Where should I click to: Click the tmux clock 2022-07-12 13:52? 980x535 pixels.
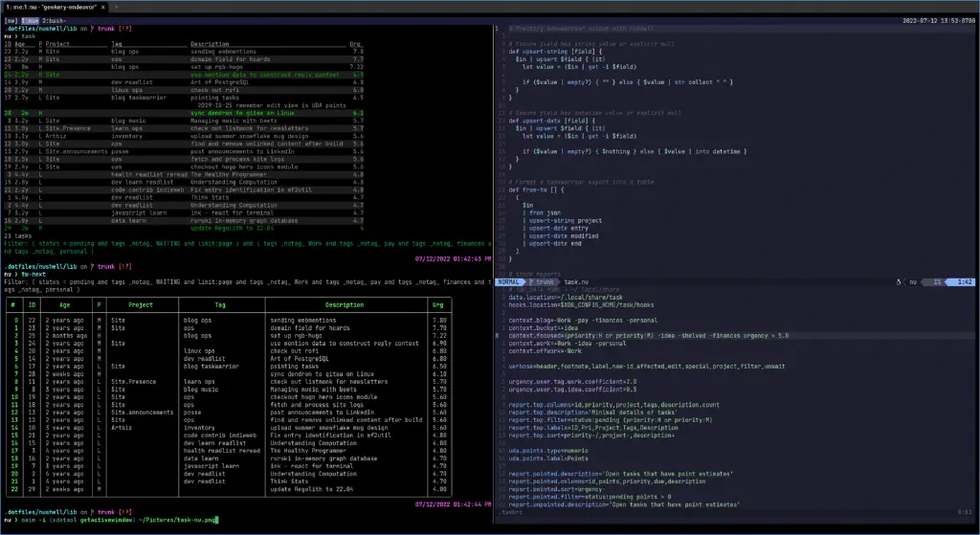coord(939,21)
